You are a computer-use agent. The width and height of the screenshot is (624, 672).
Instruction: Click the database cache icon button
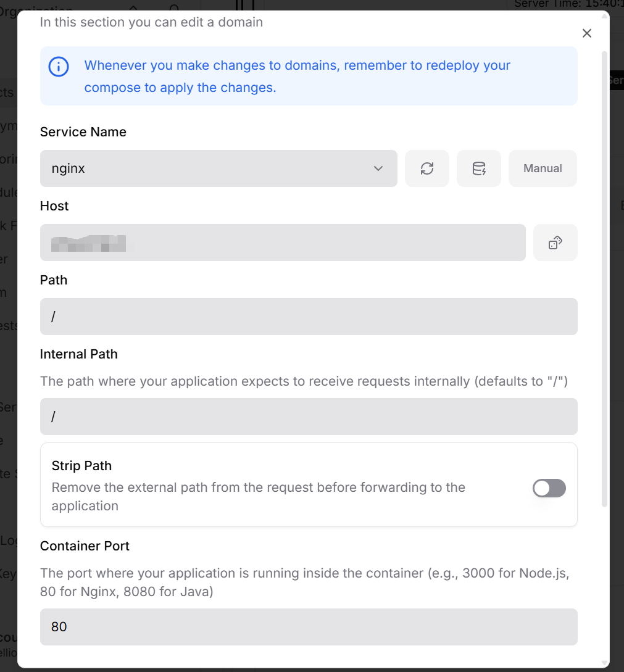[x=478, y=168]
